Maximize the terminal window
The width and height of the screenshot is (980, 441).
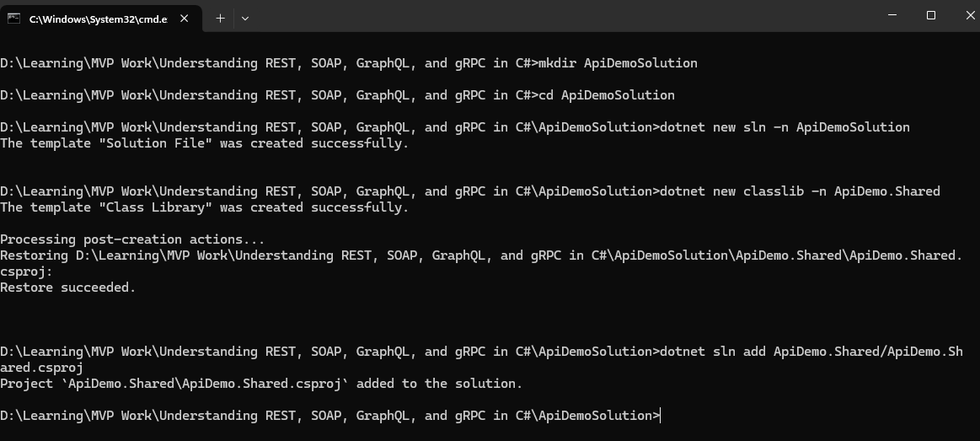point(931,15)
